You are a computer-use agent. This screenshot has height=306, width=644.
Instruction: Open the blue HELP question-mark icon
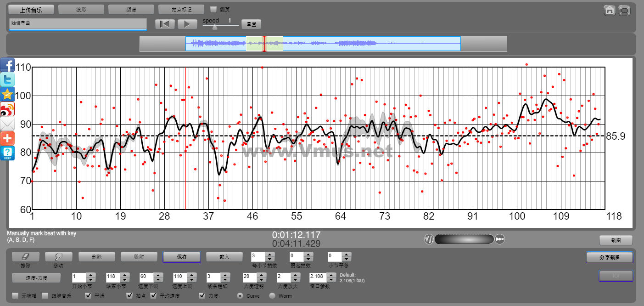(7, 153)
